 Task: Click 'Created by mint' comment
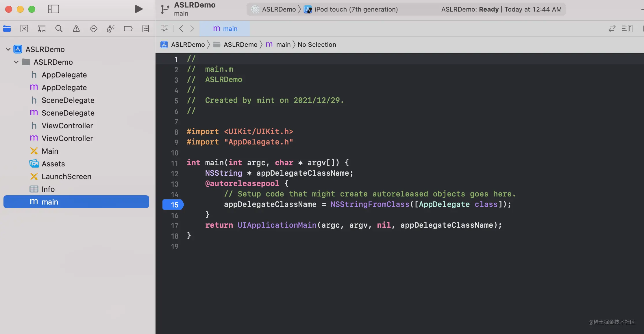pyautogui.click(x=275, y=100)
